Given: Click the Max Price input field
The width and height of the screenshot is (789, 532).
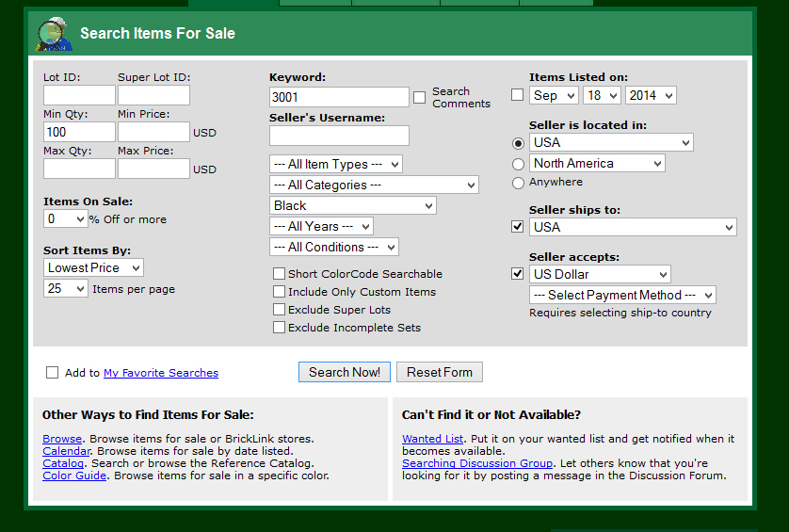Looking at the screenshot, I should (154, 169).
